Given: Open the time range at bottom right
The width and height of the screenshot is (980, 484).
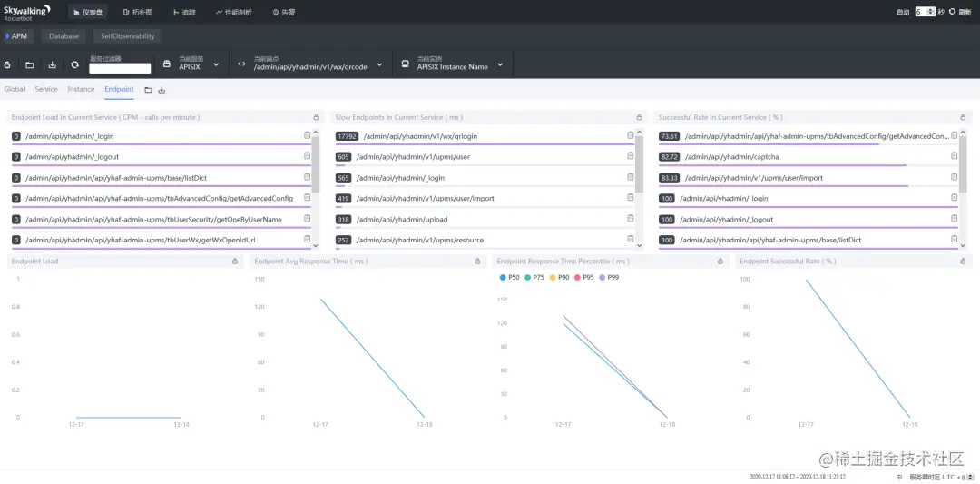Looking at the screenshot, I should coord(798,477).
